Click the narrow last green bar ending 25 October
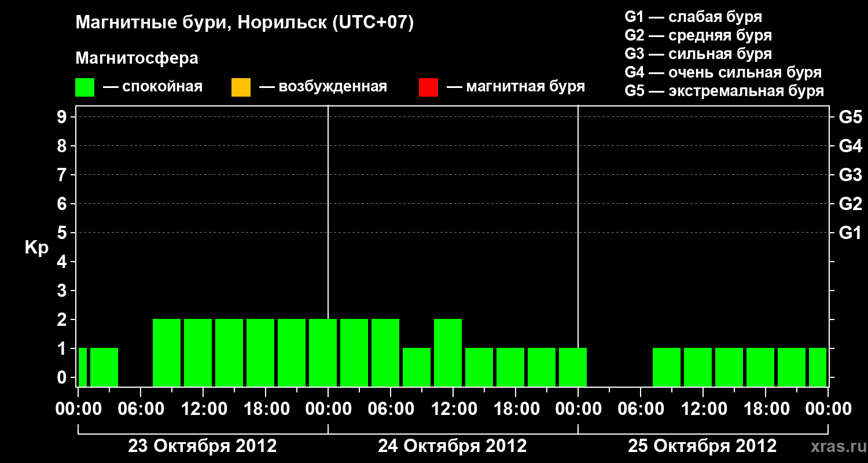868x463 pixels. 818,367
